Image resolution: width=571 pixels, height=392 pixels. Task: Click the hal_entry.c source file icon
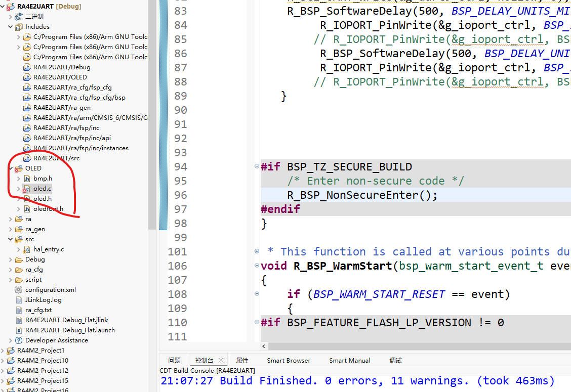(x=27, y=249)
